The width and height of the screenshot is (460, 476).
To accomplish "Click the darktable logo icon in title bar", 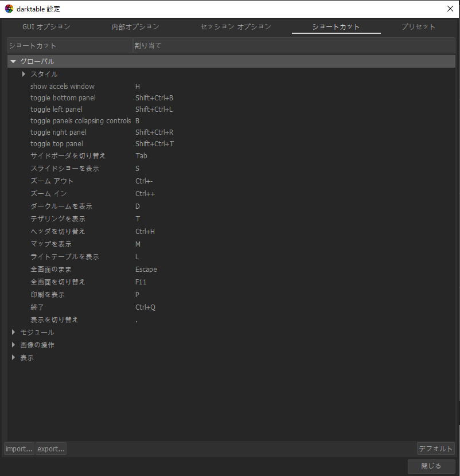I will (9, 9).
